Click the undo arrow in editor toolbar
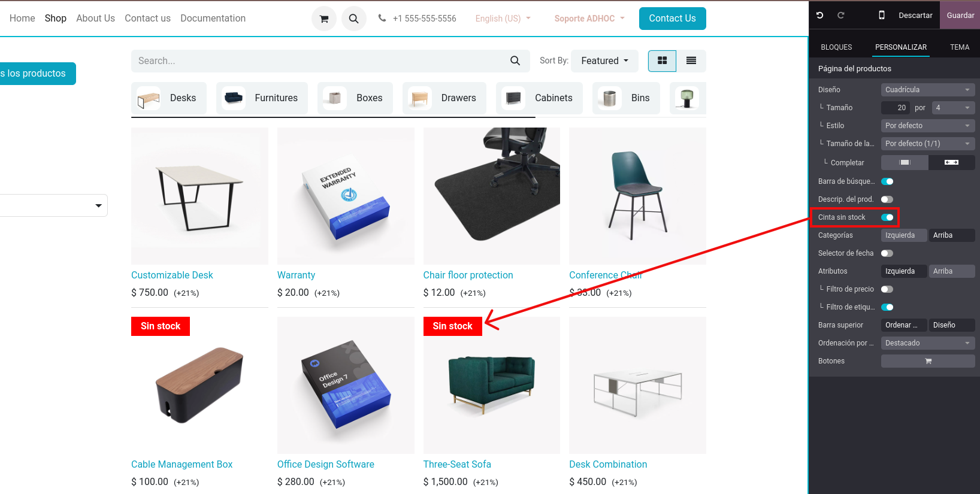This screenshot has height=494, width=980. click(819, 15)
